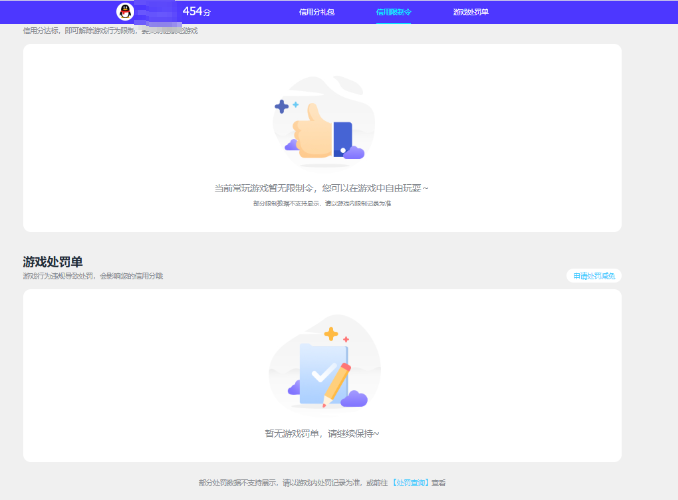Click the 信用分达标 description line

[110, 31]
